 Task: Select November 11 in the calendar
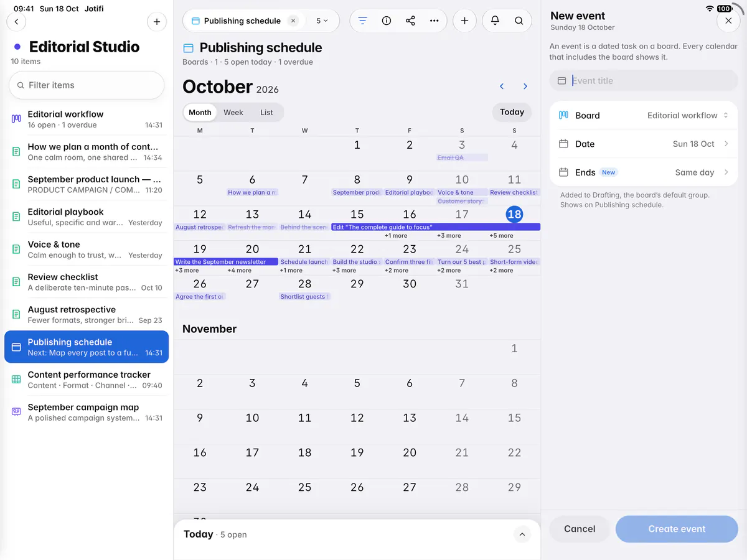pyautogui.click(x=304, y=418)
